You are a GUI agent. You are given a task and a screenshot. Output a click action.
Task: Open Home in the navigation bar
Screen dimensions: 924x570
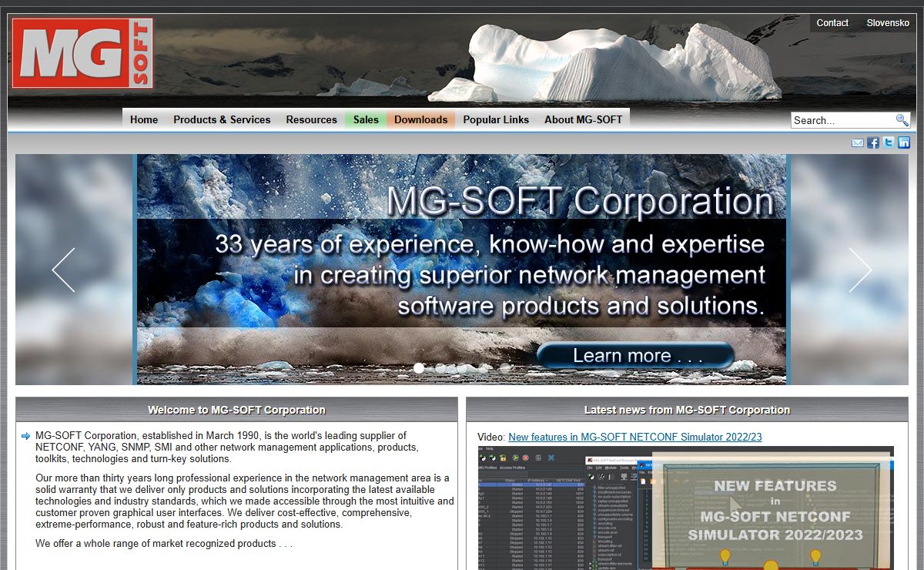click(144, 119)
